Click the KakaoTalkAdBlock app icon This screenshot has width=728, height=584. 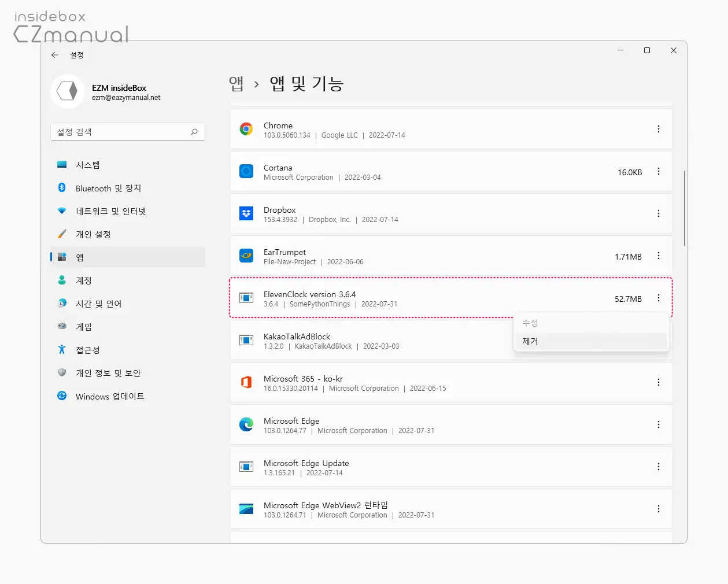click(x=246, y=341)
